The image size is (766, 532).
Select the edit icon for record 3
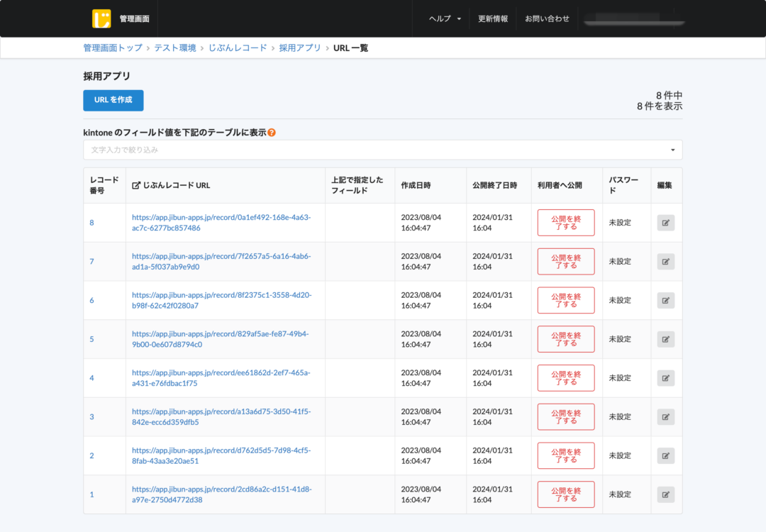(x=665, y=417)
